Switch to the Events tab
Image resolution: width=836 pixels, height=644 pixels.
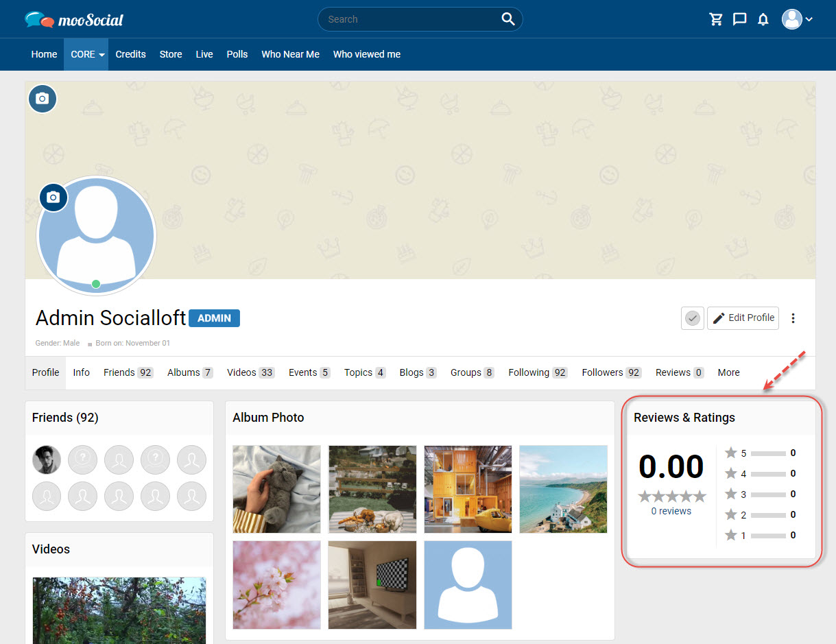click(x=309, y=373)
